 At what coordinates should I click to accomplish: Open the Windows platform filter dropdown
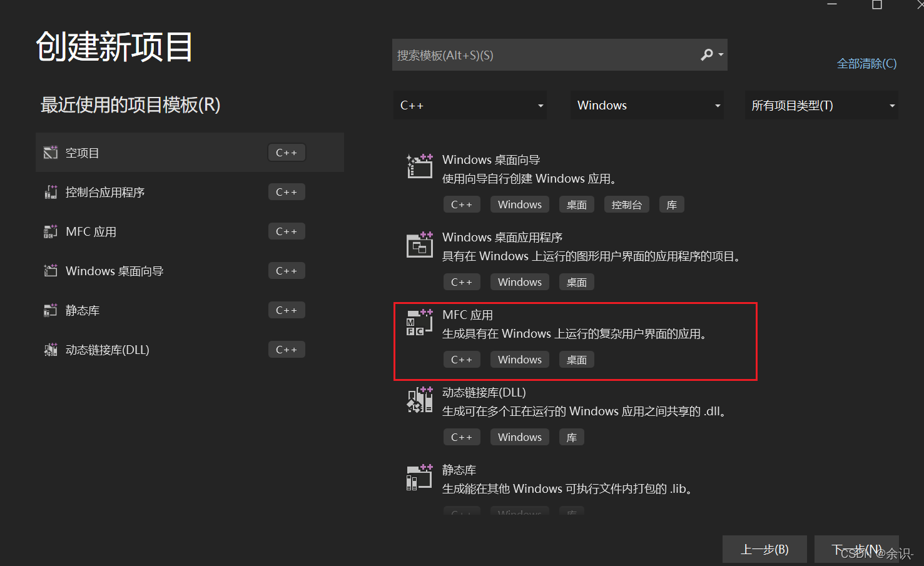pos(647,105)
